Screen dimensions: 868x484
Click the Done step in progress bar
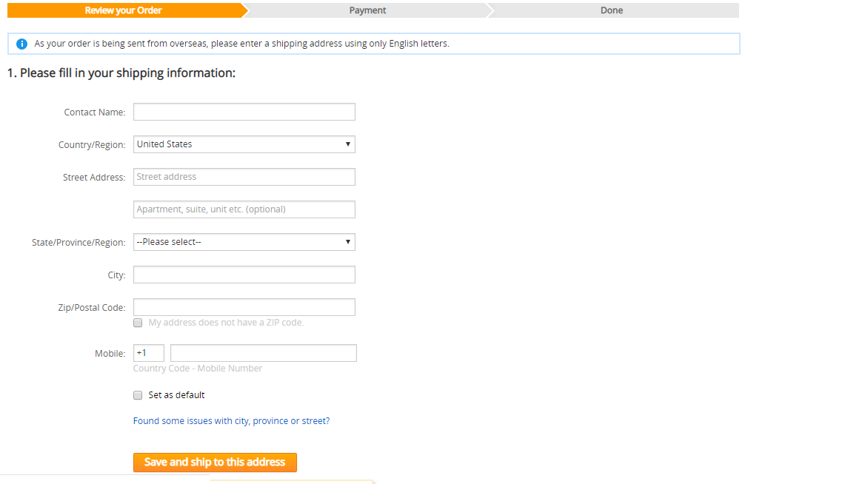[x=612, y=10]
